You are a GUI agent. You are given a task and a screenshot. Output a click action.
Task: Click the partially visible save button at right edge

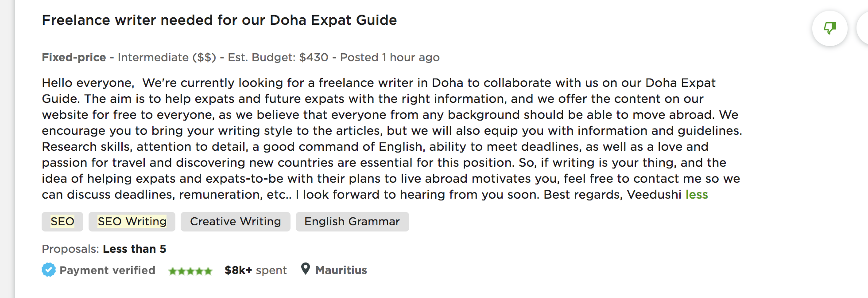click(863, 28)
